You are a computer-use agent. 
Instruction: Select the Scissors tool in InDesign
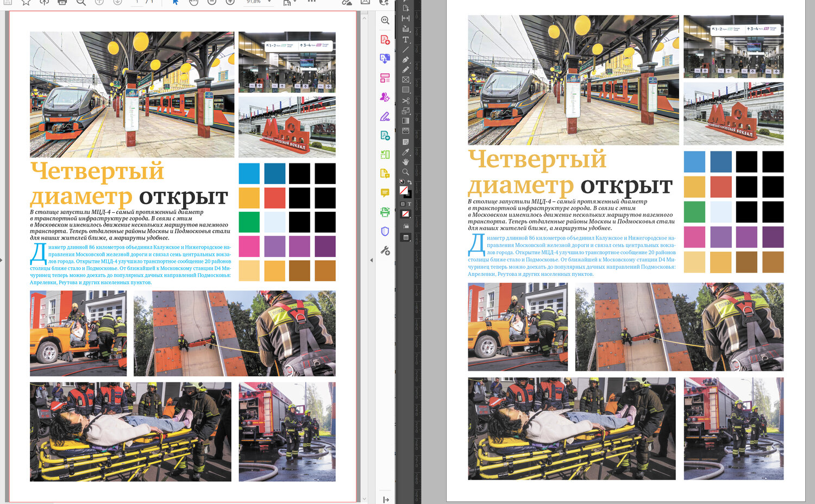[405, 100]
